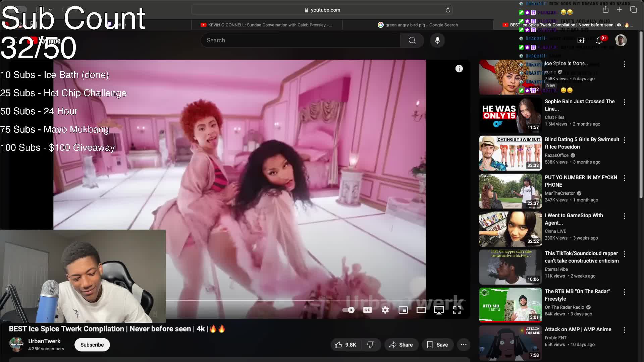Open the Cinna LIVE GameStop thumbnail
The width and height of the screenshot is (644, 362).
(x=511, y=229)
